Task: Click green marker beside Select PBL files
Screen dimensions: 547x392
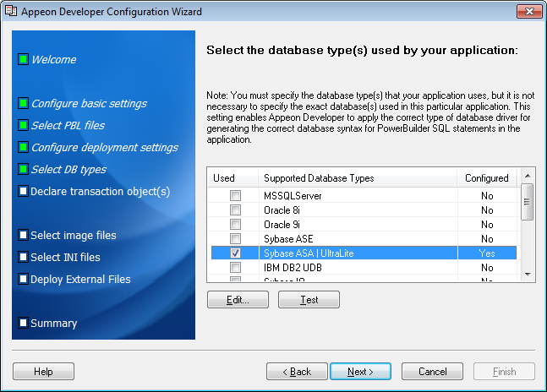Action: point(24,125)
